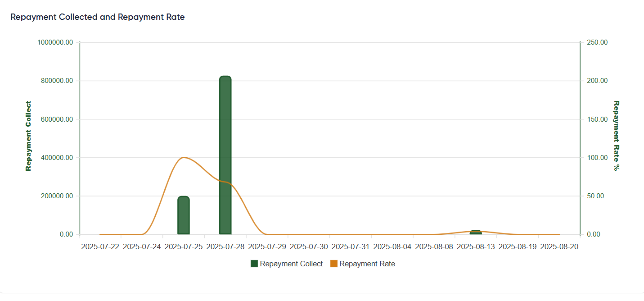Click the small bar at 2025-08-13
644x301 pixels.
[476, 233]
